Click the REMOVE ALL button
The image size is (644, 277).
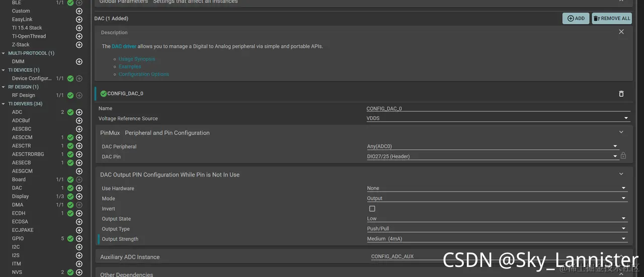tap(612, 18)
